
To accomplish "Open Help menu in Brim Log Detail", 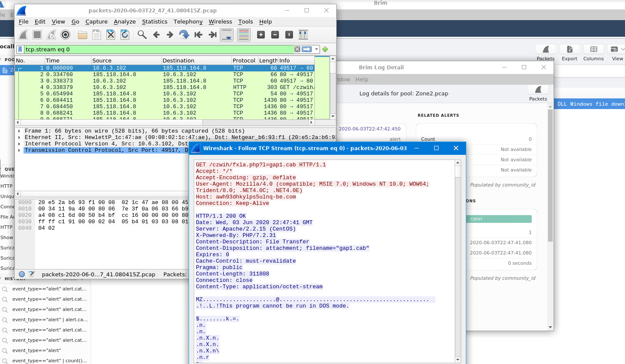I will 361,80.
